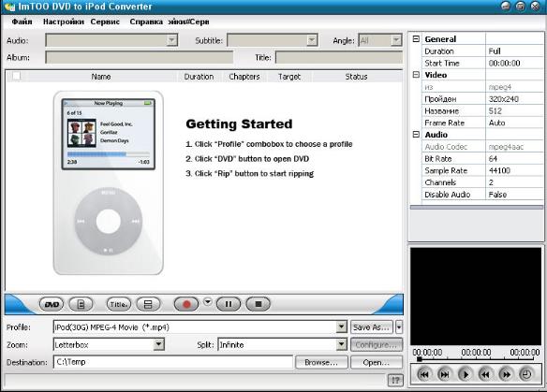Open the Zoom Letterbox dropdown

pos(158,344)
